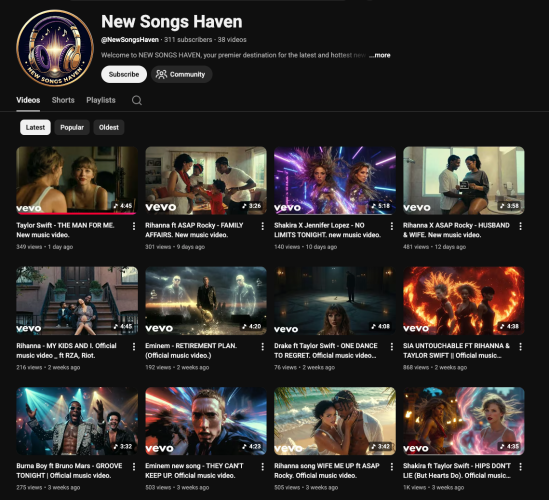
Task: Select the Popular sort chip
Action: point(72,127)
